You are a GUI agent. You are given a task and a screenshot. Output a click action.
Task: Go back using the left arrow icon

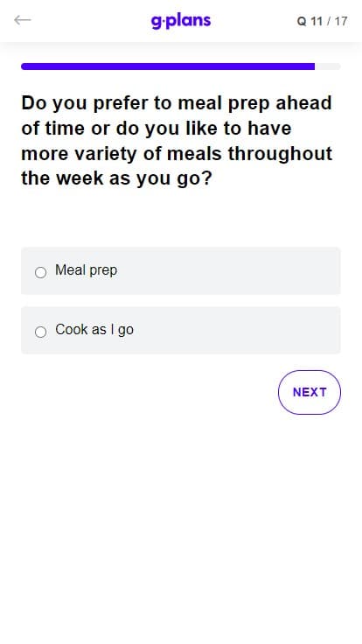[22, 20]
